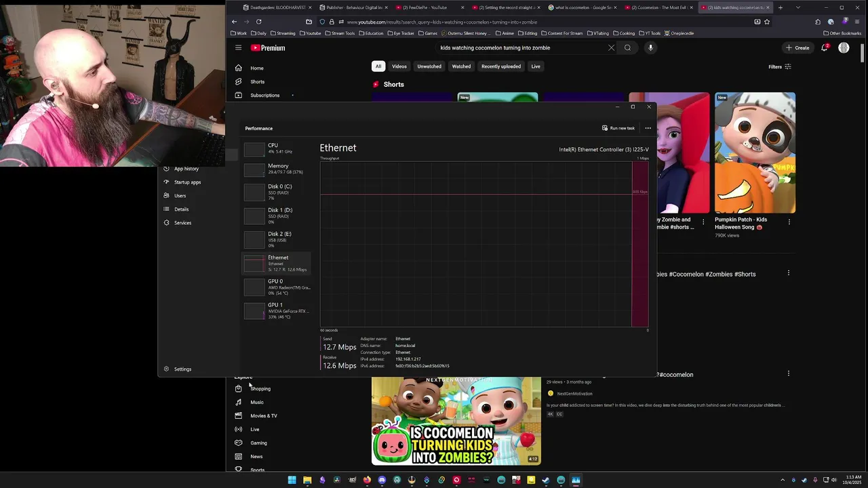Select GPU 1 NVIDIA GeForce entry
868x488 pixels.
(x=277, y=310)
